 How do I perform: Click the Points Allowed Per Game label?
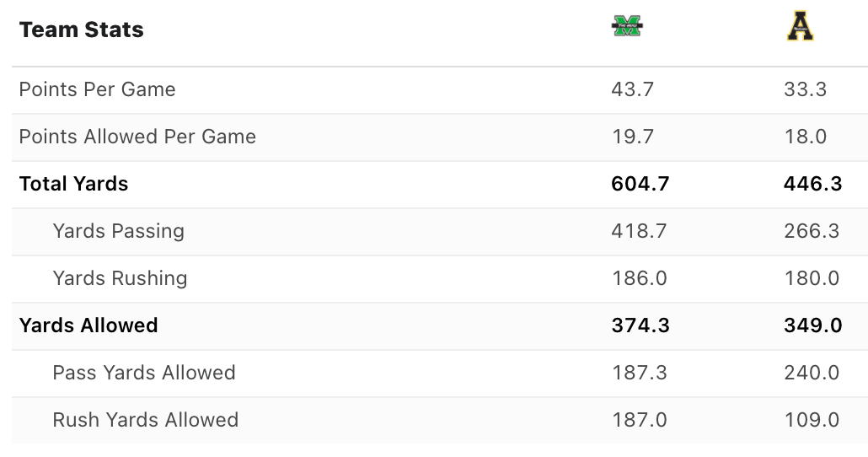(x=138, y=137)
